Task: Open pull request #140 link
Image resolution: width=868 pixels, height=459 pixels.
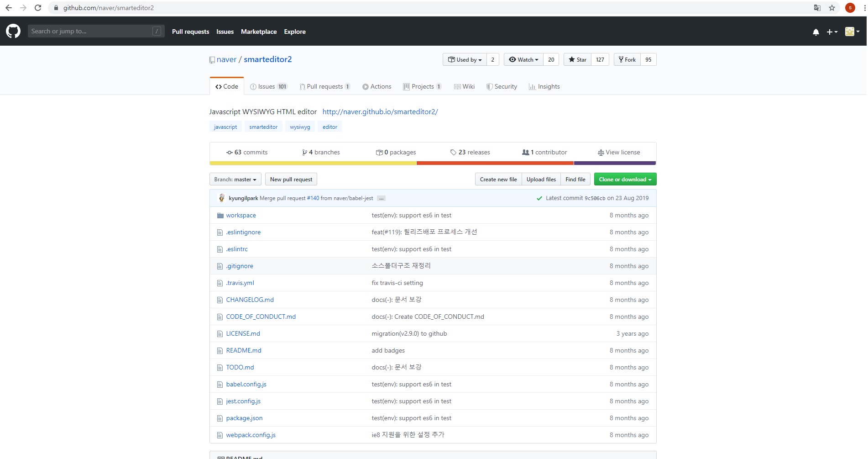Action: pos(313,198)
